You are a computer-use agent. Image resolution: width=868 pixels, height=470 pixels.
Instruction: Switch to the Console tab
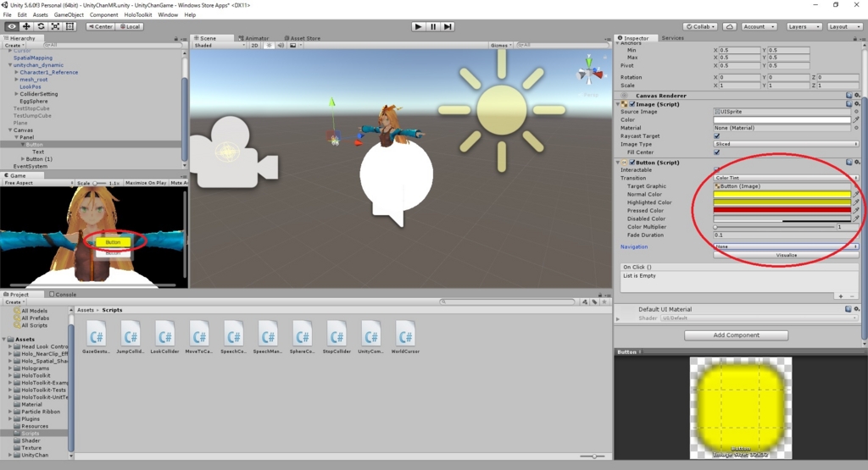point(63,294)
